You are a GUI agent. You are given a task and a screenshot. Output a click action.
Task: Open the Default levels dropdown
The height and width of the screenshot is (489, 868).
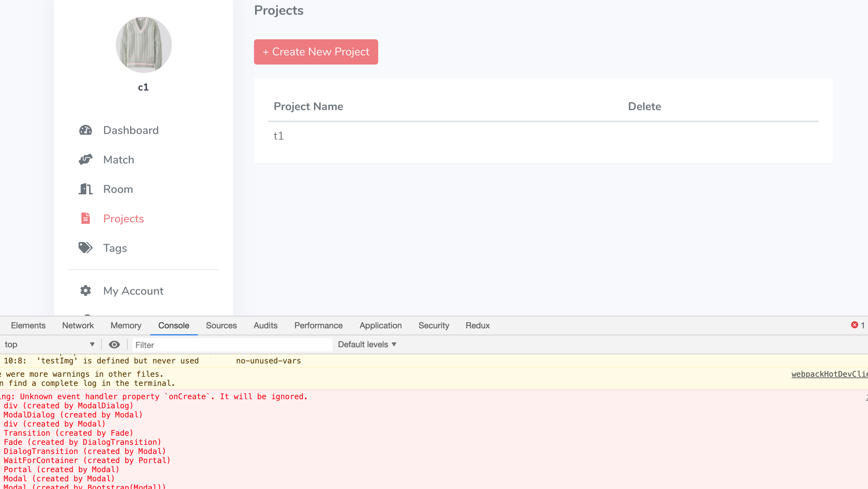(367, 344)
